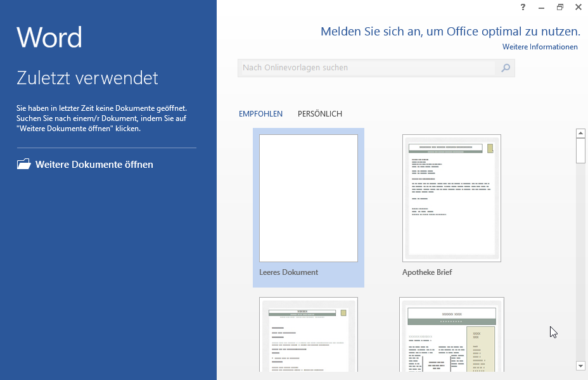
Task: Click the Apotheke Brief label
Action: (x=427, y=272)
